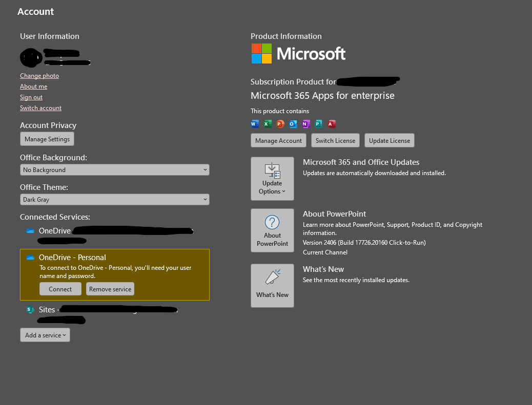Click the Connected Services heading
532x405 pixels.
coord(55,217)
